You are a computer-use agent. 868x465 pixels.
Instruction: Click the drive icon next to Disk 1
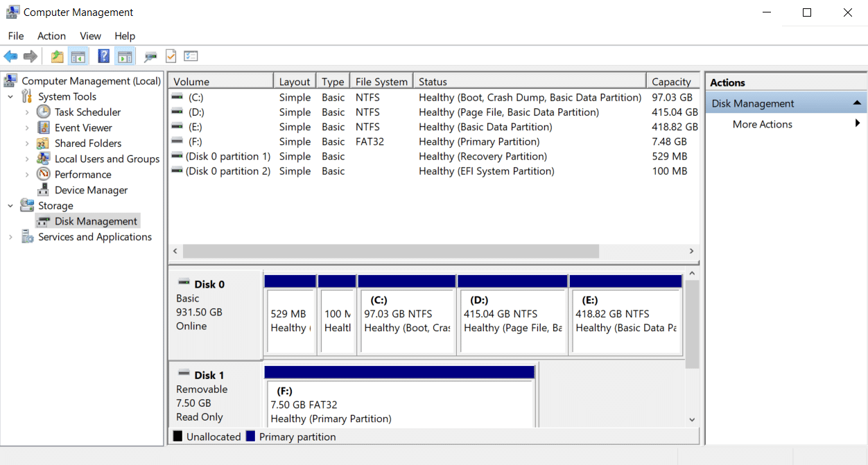[184, 374]
